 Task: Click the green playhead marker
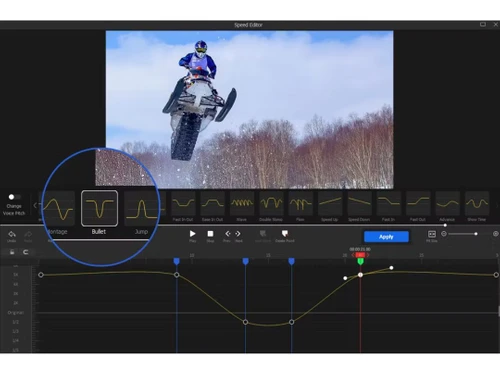click(360, 262)
